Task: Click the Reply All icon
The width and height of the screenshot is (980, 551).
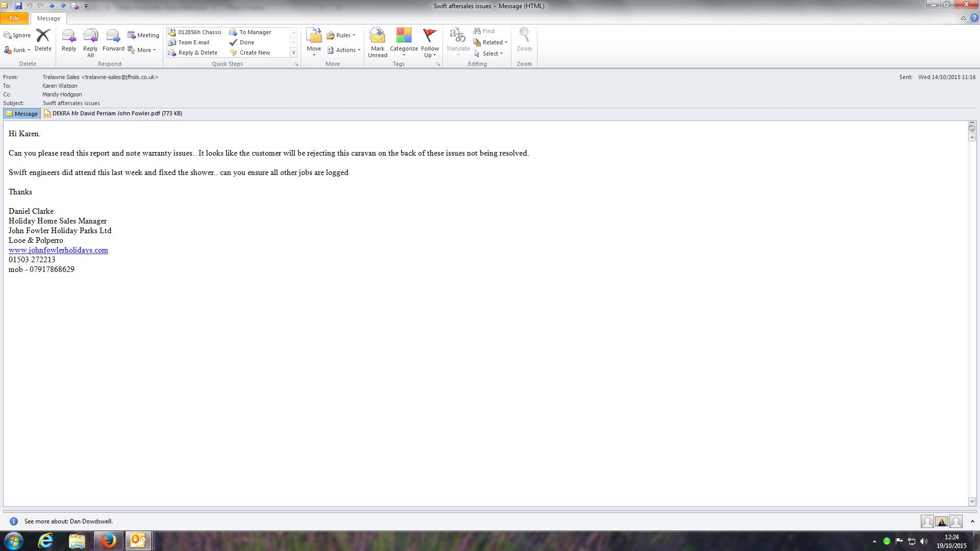Action: (90, 36)
